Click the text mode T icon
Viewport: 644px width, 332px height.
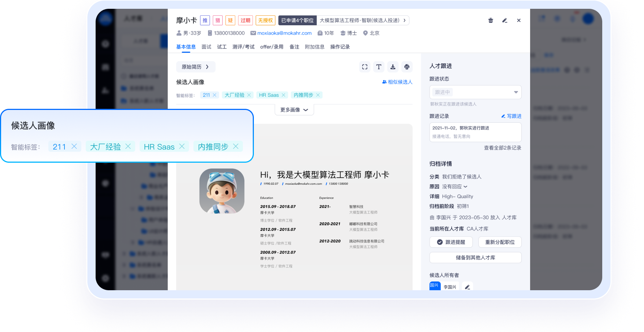pos(379,67)
